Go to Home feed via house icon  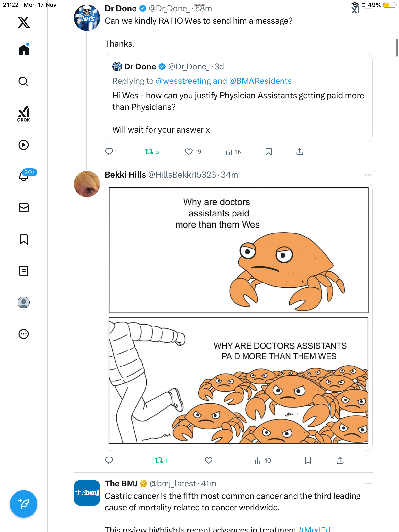[24, 50]
